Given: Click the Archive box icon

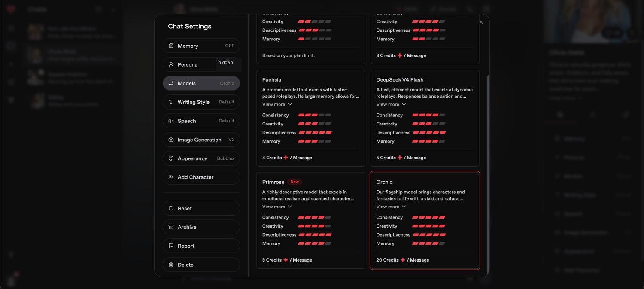Looking at the screenshot, I should (171, 227).
